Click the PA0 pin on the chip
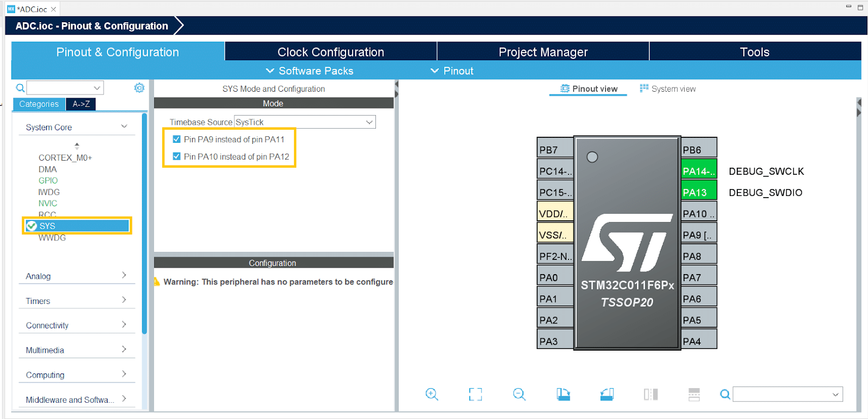The height and width of the screenshot is (419, 868). click(x=554, y=278)
